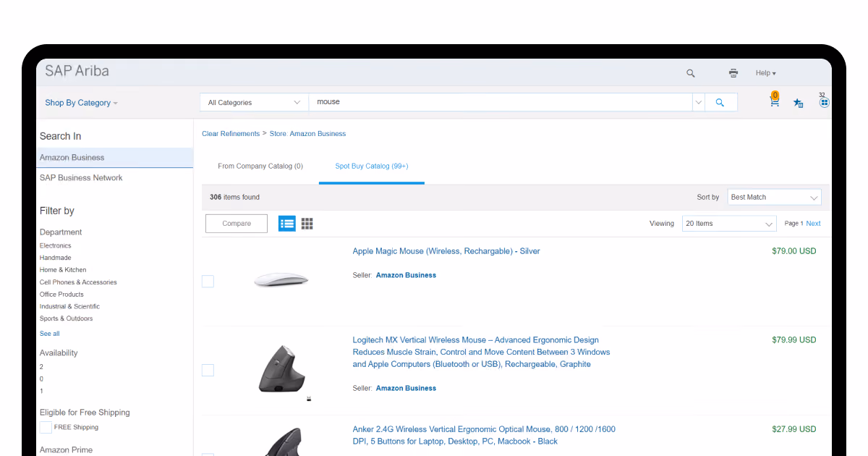Click the $79.99 USD price

[x=793, y=339]
